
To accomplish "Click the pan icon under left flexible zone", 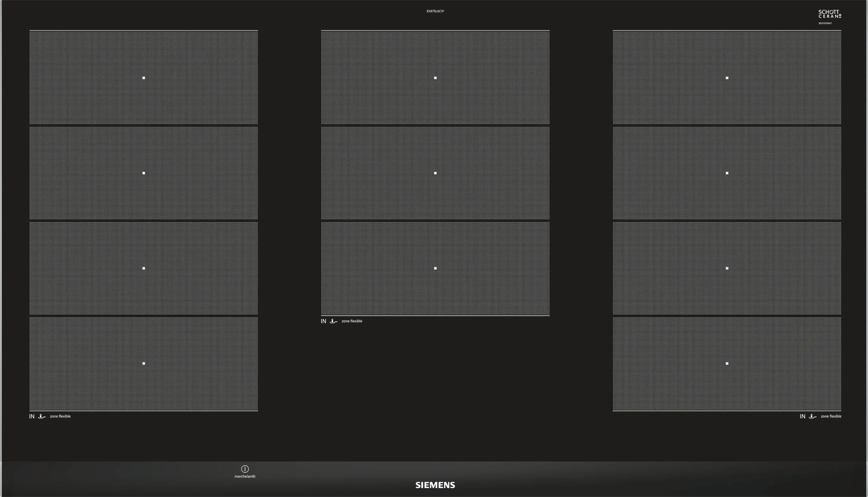I will point(42,416).
